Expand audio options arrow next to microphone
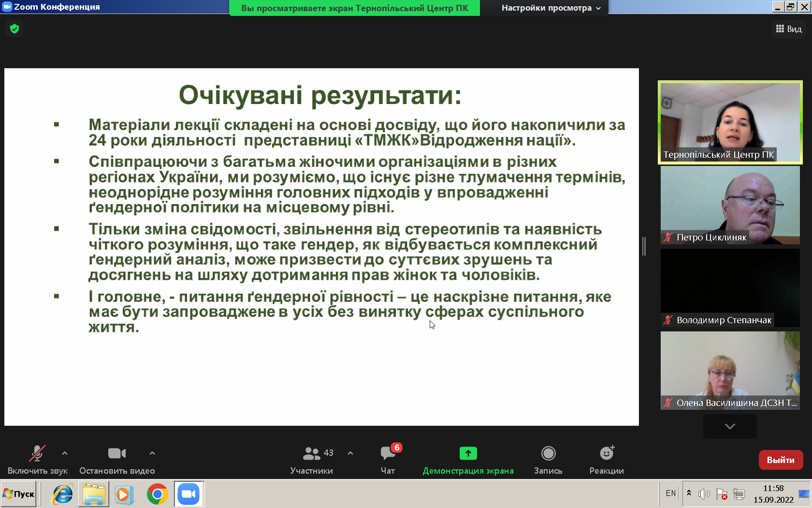The image size is (812, 508). tap(65, 453)
